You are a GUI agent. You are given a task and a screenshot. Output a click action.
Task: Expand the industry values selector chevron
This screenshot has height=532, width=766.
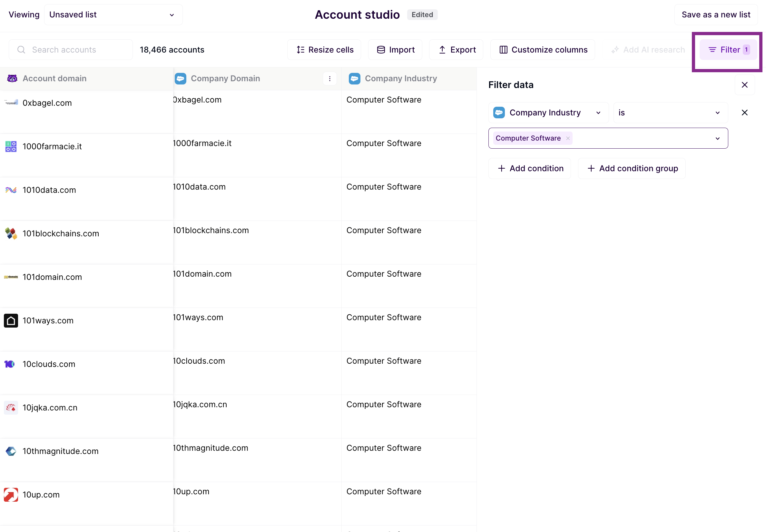(718, 138)
